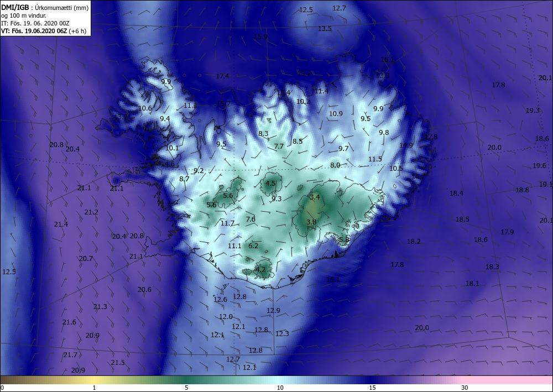553x392 pixels.
Task: Click the map value 7.6
Action: tap(251, 219)
